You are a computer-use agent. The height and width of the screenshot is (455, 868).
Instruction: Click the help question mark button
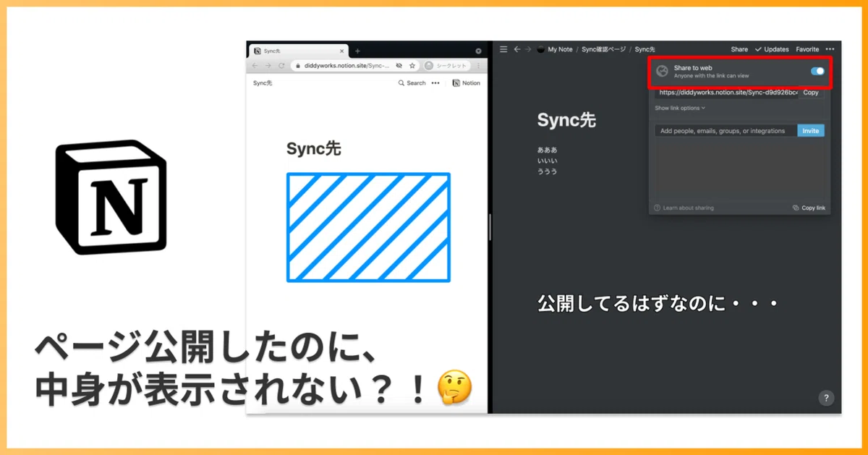pos(827,398)
